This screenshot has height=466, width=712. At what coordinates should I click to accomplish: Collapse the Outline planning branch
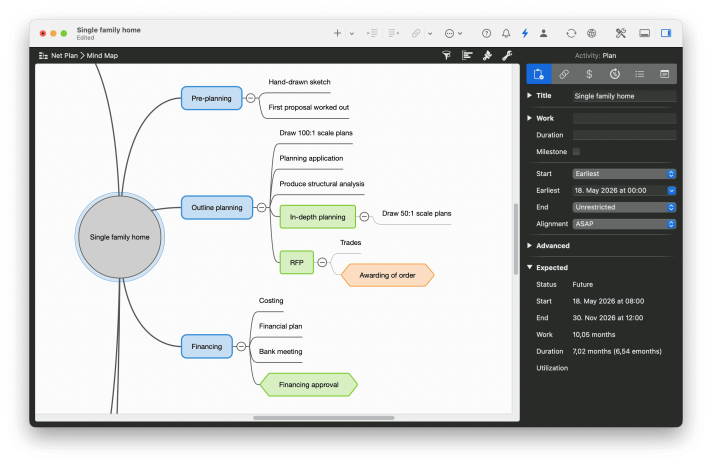[262, 208]
